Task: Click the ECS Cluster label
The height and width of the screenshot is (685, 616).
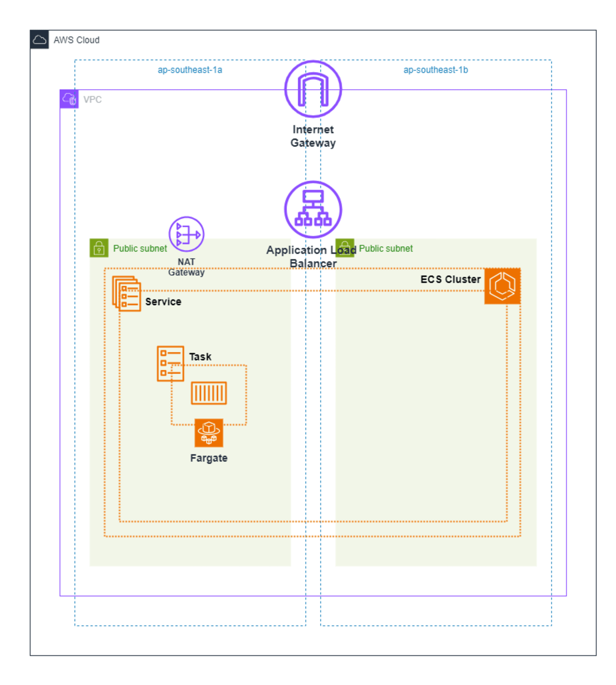Action: [450, 279]
